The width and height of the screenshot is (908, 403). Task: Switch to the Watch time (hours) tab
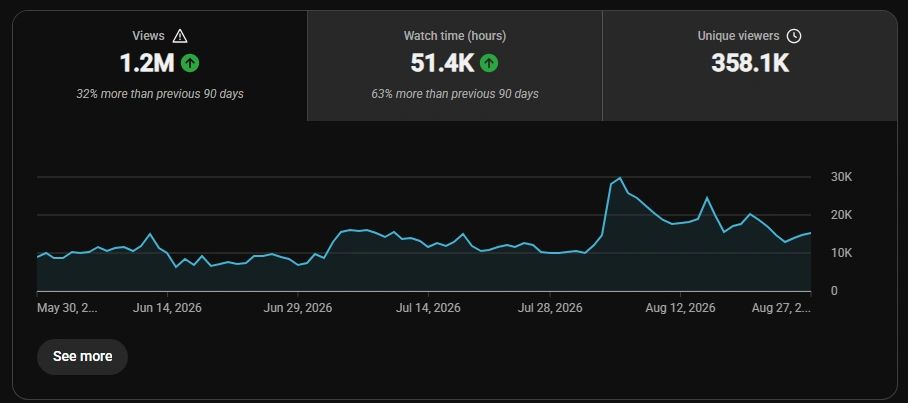455,66
